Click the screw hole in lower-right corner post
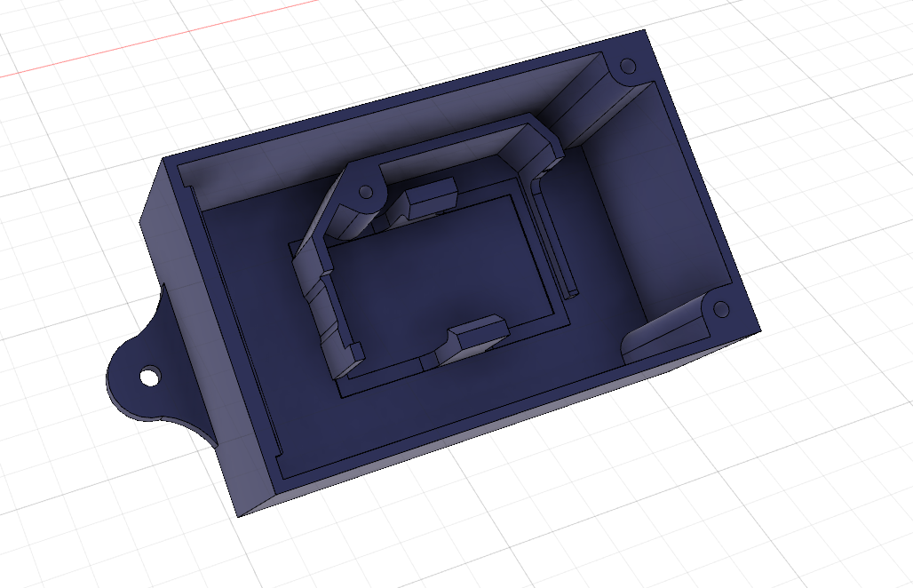913x588 pixels. coord(721,309)
